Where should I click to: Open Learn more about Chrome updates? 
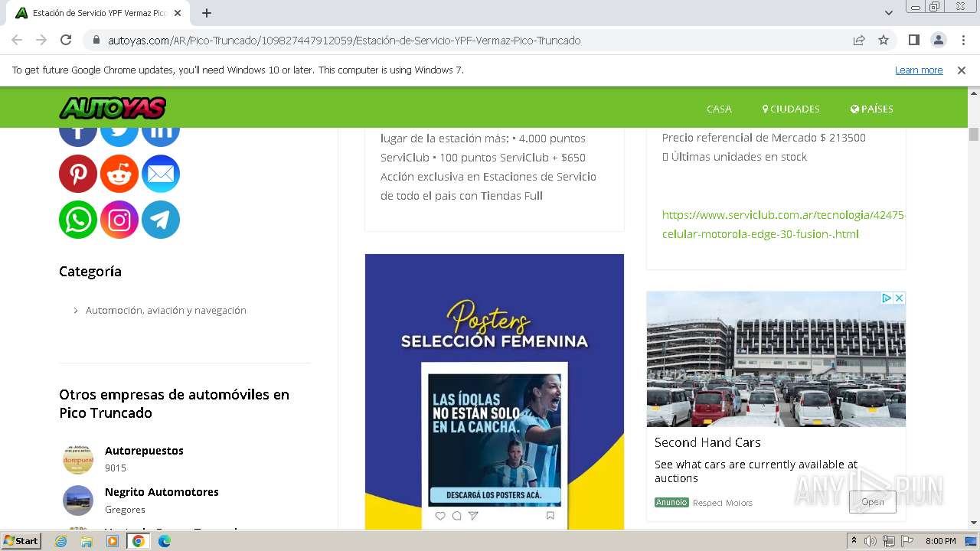pos(919,70)
